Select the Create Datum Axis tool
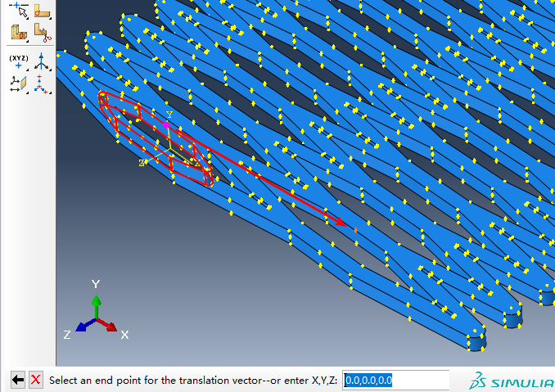Screen dimensions: 555x392 point(42,61)
